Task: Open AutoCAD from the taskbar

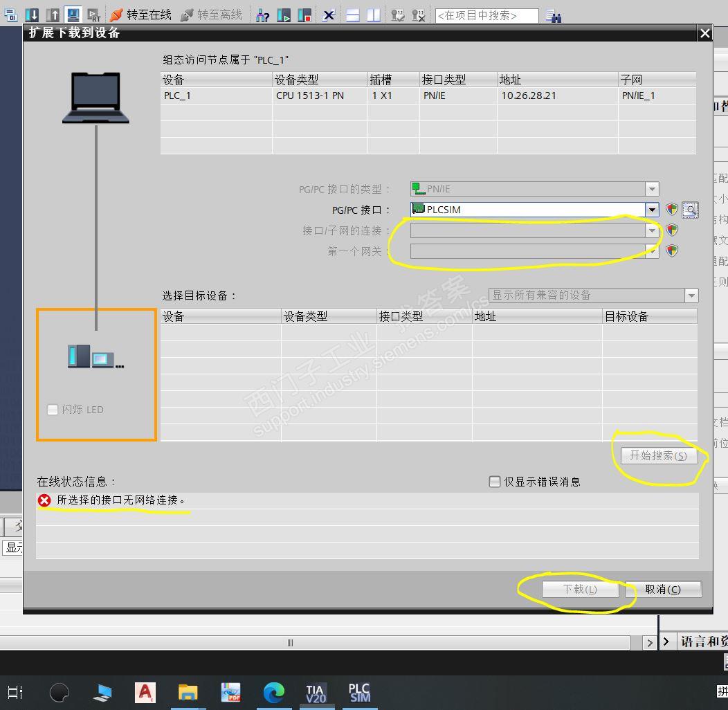Action: coord(145,693)
